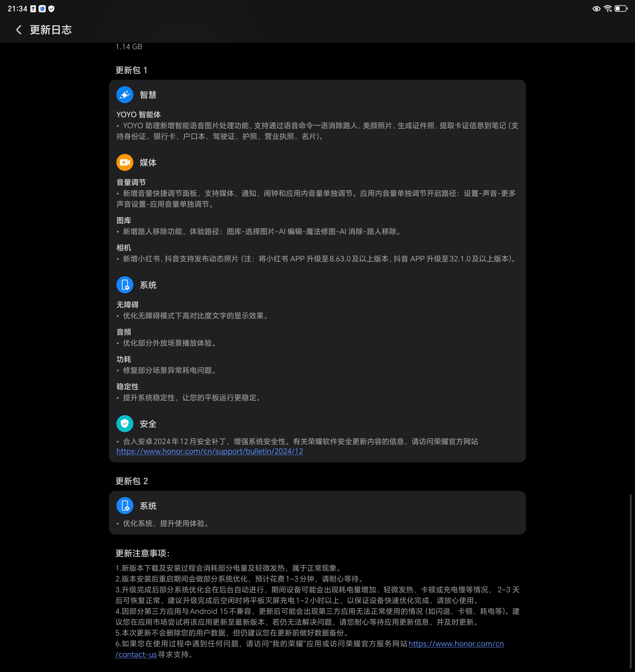Image resolution: width=635 pixels, height=672 pixels.
Task: Click the 媒体 section label
Action: click(148, 163)
